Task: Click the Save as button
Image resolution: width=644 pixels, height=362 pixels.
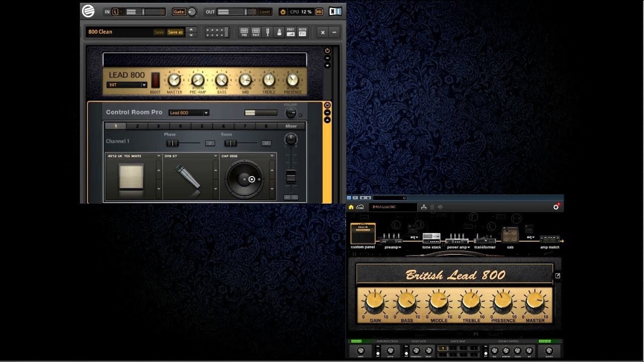Action: pyautogui.click(x=175, y=32)
